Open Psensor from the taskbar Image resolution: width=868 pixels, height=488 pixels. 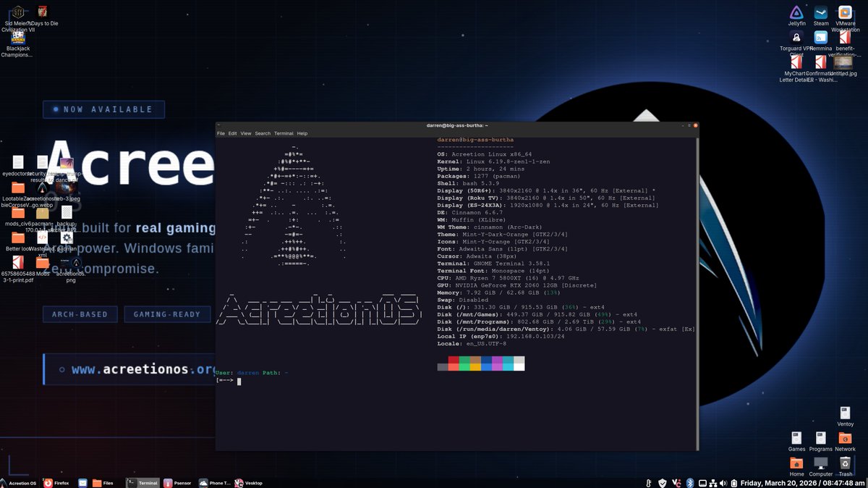(x=178, y=482)
